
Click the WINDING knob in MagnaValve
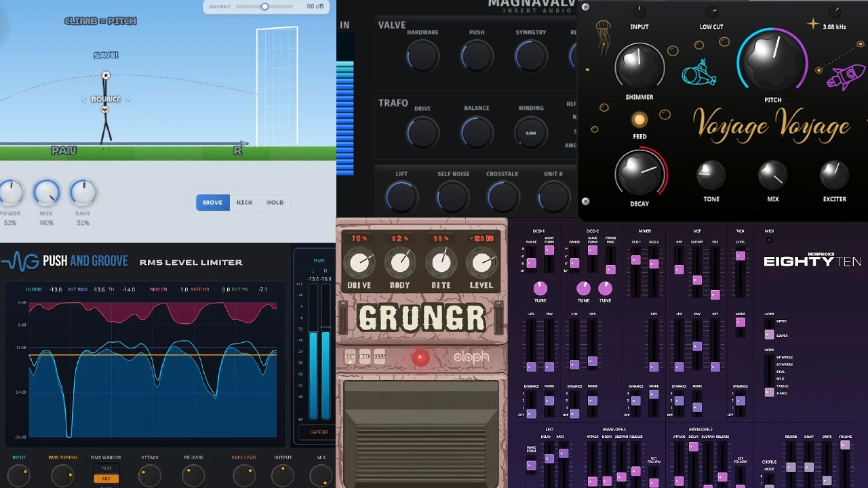click(x=531, y=132)
